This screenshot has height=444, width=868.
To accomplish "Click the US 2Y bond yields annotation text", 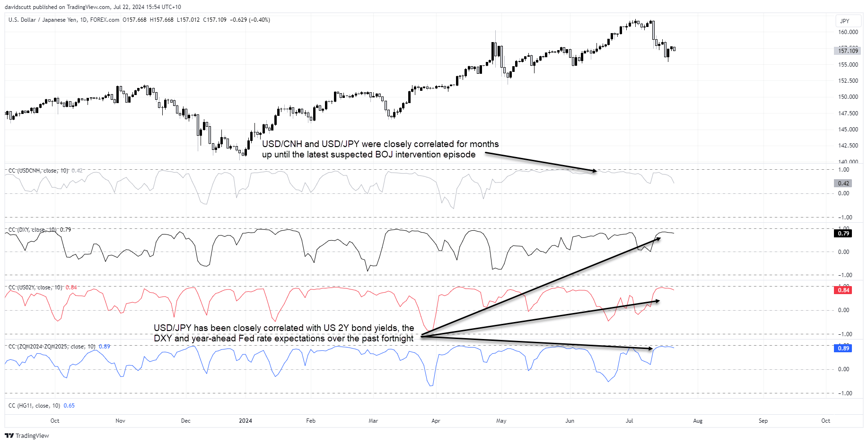I will pyautogui.click(x=284, y=333).
